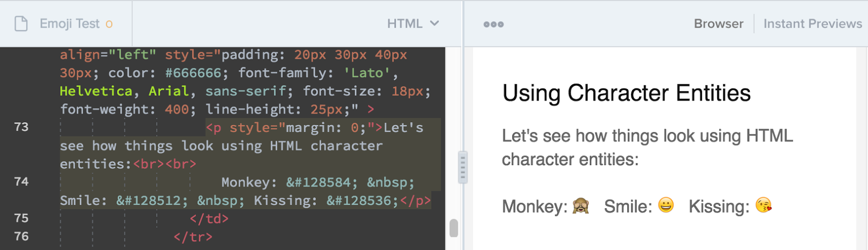
Task: Open the HTML language selector label
Action: coord(405,24)
